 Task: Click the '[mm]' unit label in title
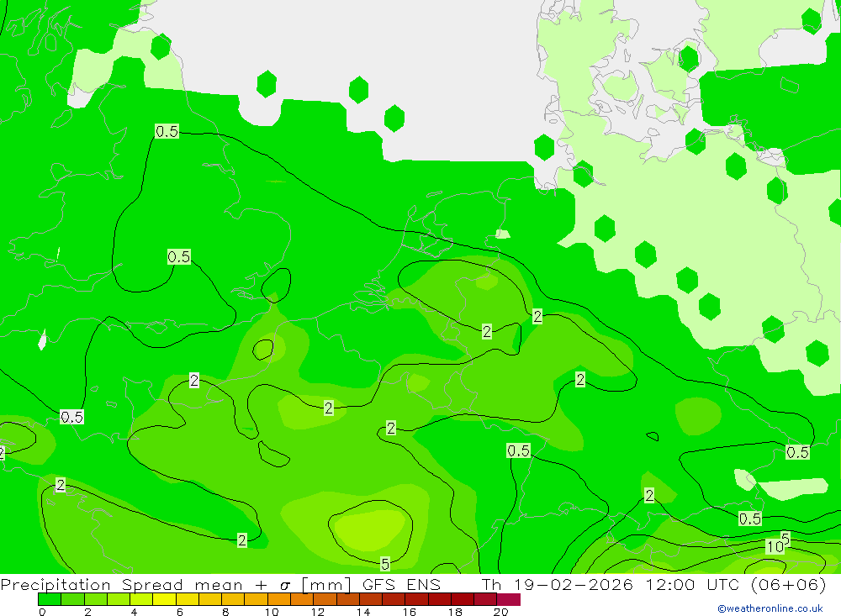coord(326,585)
